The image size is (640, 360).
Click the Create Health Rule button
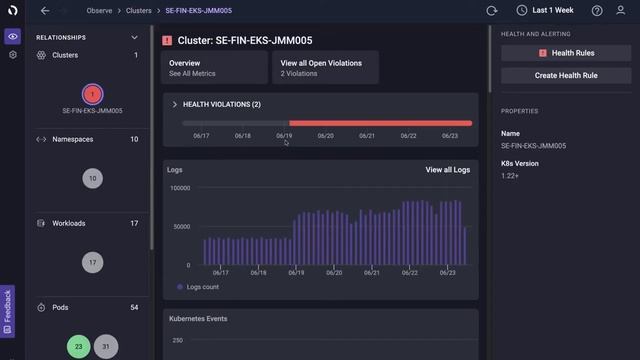[566, 76]
